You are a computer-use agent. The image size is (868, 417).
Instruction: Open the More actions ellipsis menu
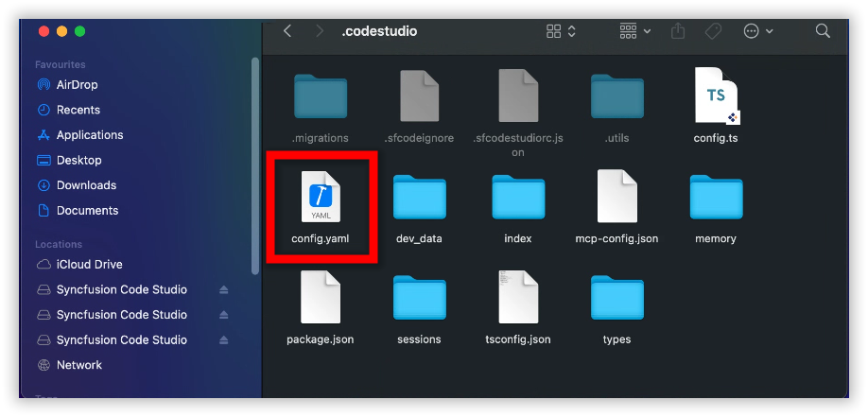[758, 31]
